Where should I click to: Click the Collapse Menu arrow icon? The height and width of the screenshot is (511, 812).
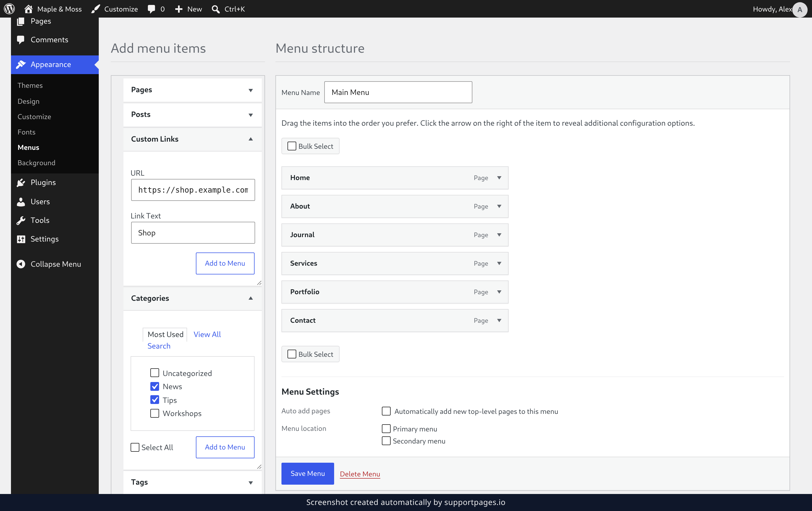click(21, 264)
